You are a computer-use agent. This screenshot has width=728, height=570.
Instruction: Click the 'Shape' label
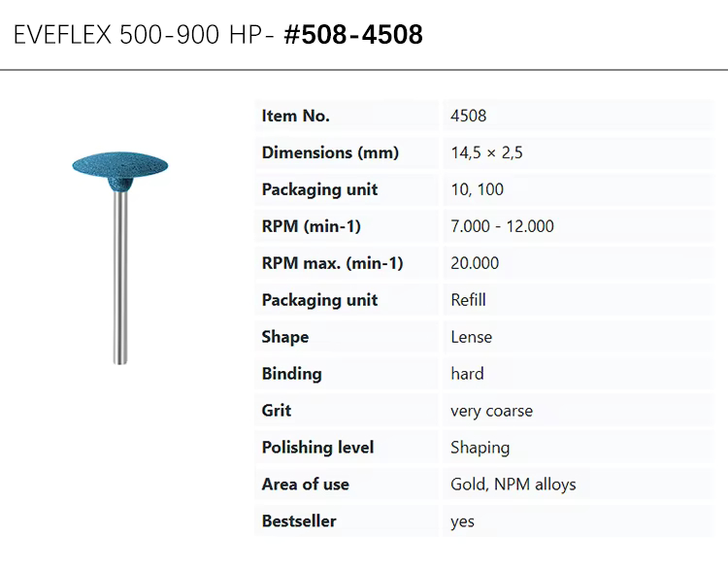pos(285,337)
